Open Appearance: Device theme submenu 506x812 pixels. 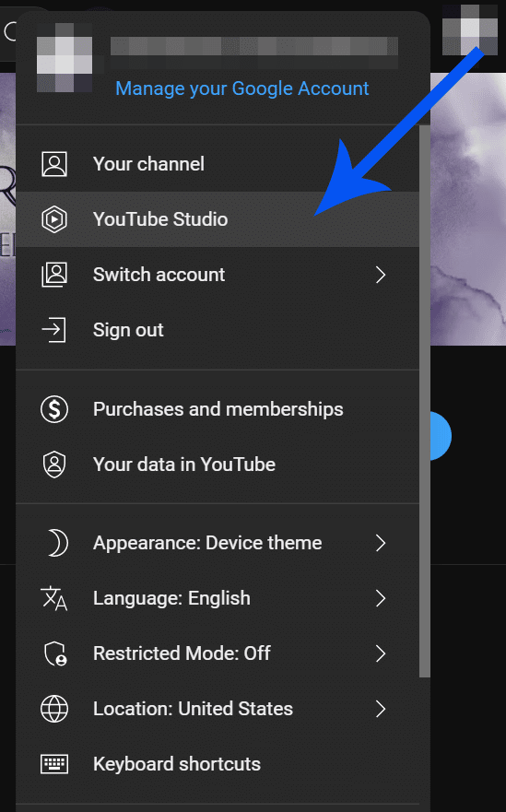point(218,543)
